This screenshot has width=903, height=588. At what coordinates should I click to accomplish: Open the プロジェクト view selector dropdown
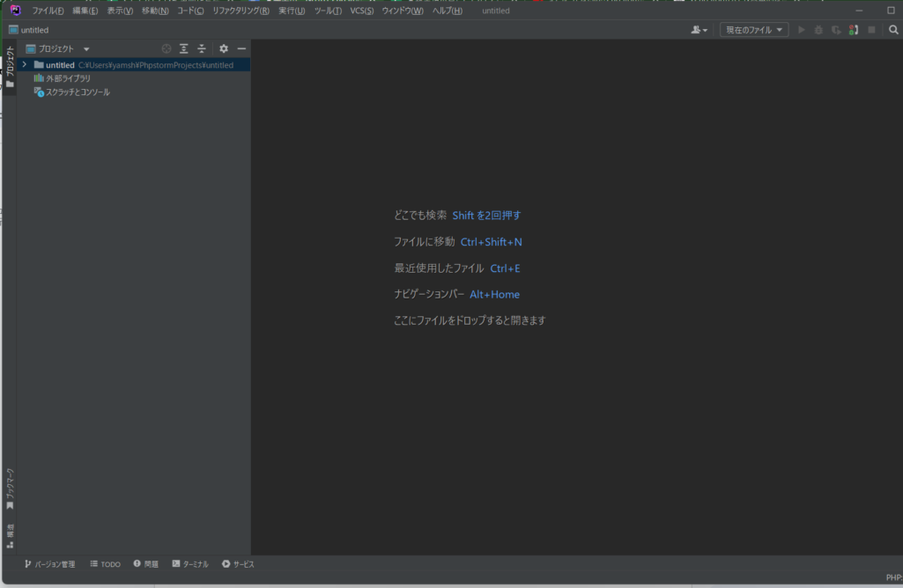coord(57,49)
